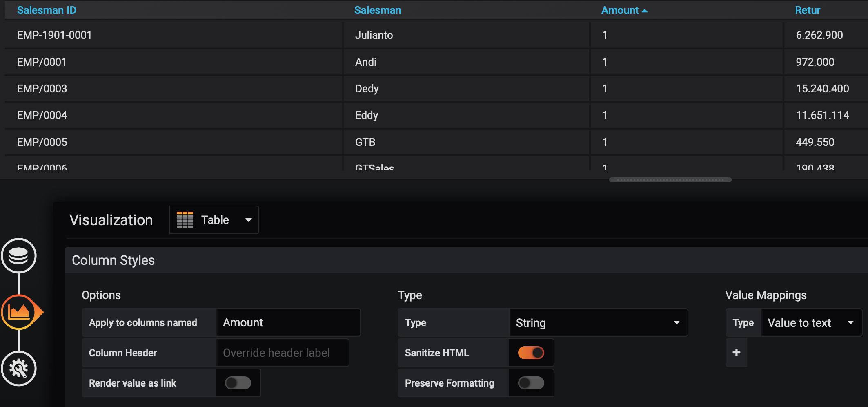Click the Amount column sort arrow
This screenshot has height=407, width=868.
point(644,10)
